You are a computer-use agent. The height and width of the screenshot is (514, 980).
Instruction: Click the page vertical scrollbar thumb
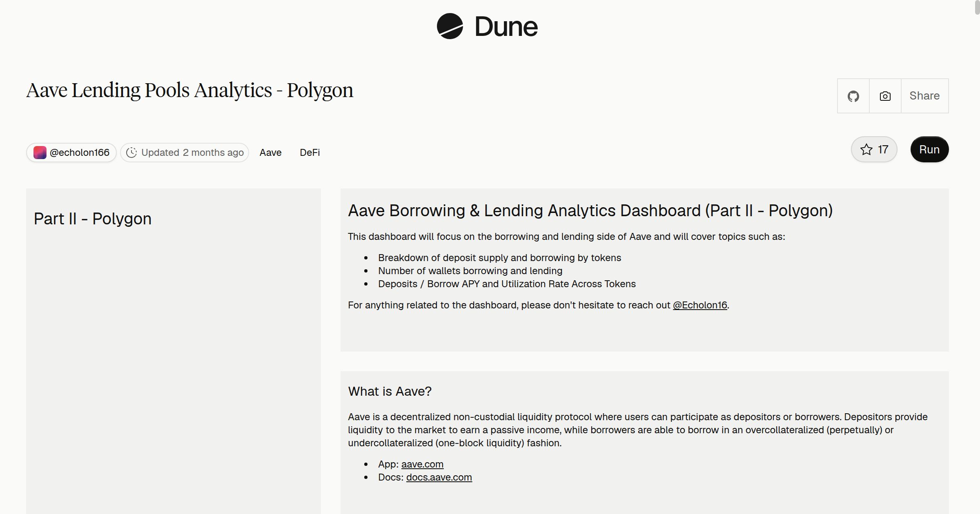tap(977, 7)
